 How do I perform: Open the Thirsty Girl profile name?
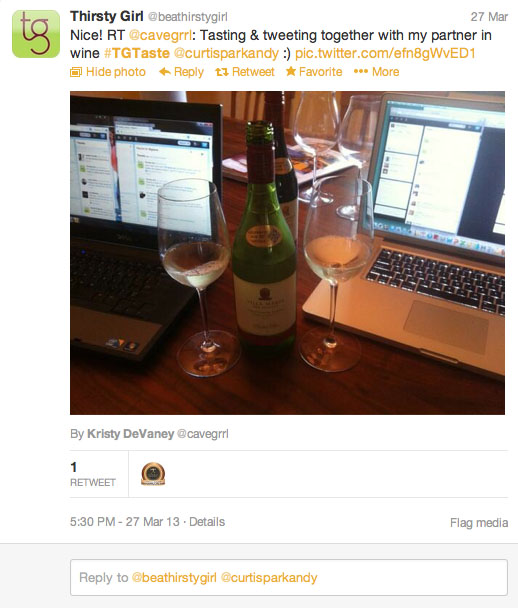107,16
